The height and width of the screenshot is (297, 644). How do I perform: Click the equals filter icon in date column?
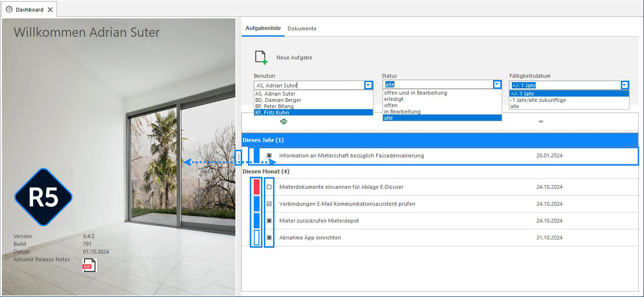[x=541, y=121]
